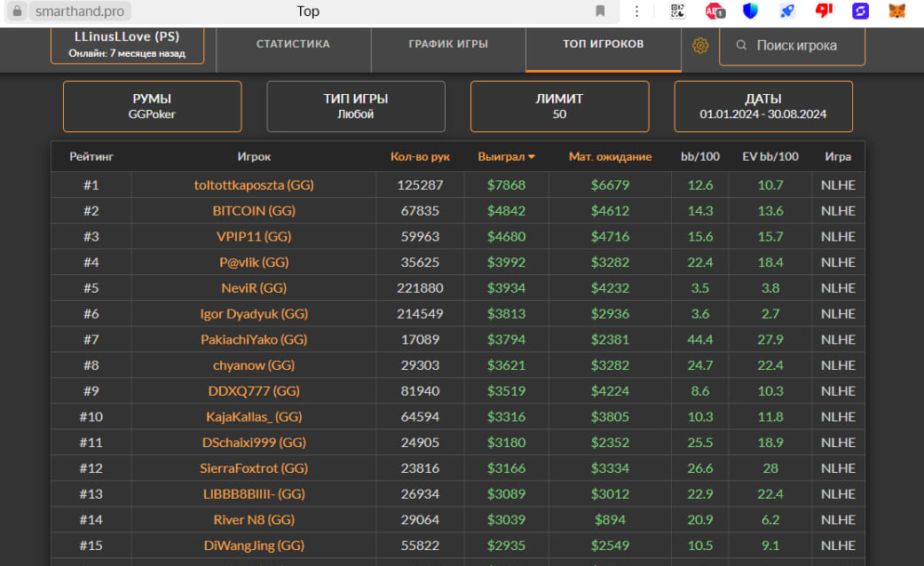
Task: Click the Рейтинг column header
Action: 91,157
